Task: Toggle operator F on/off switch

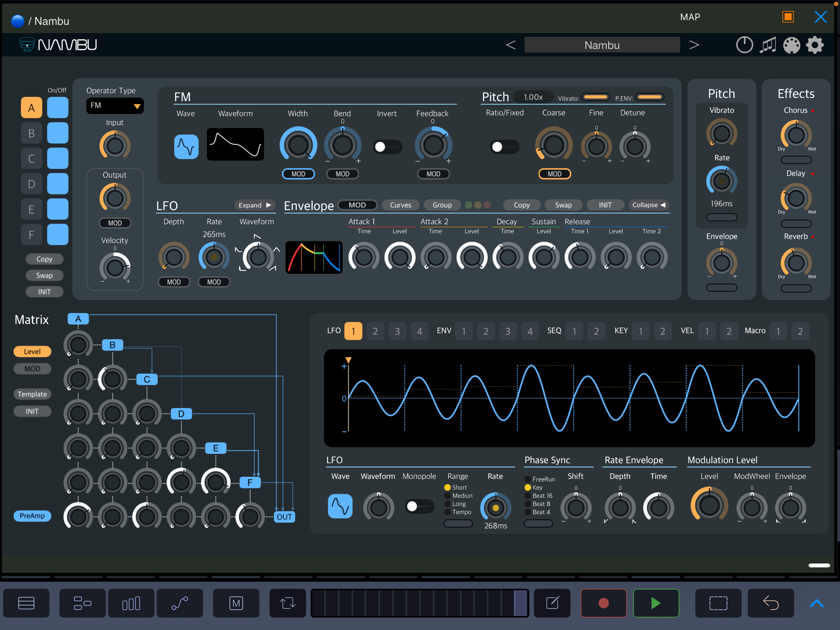Action: point(58,234)
